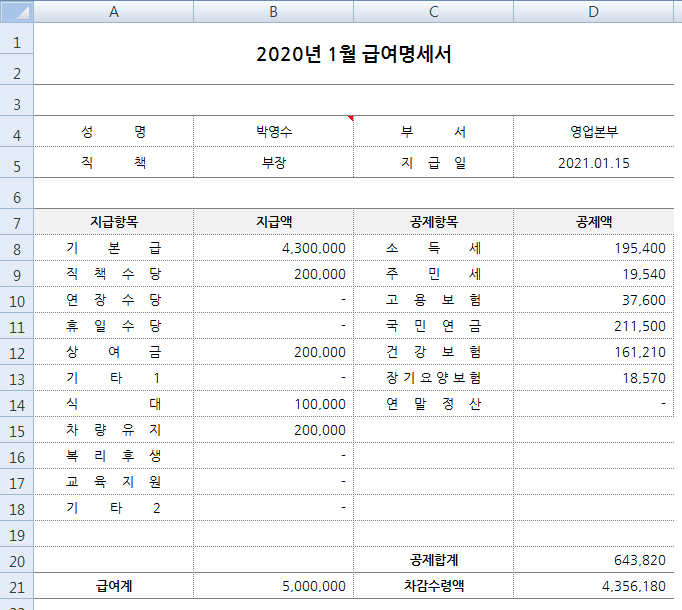Click the red comment indicator on 박영수 cell

point(351,118)
